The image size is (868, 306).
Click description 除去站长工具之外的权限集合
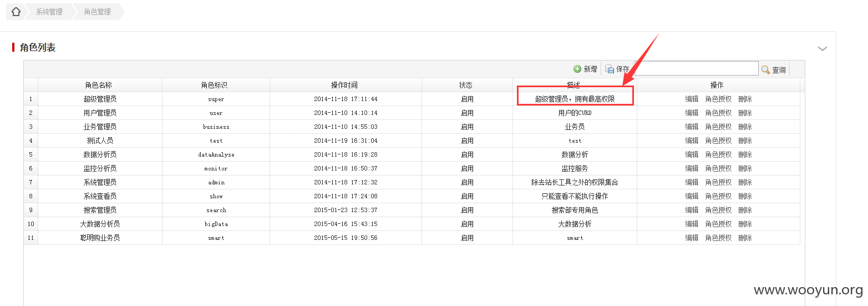tap(575, 182)
